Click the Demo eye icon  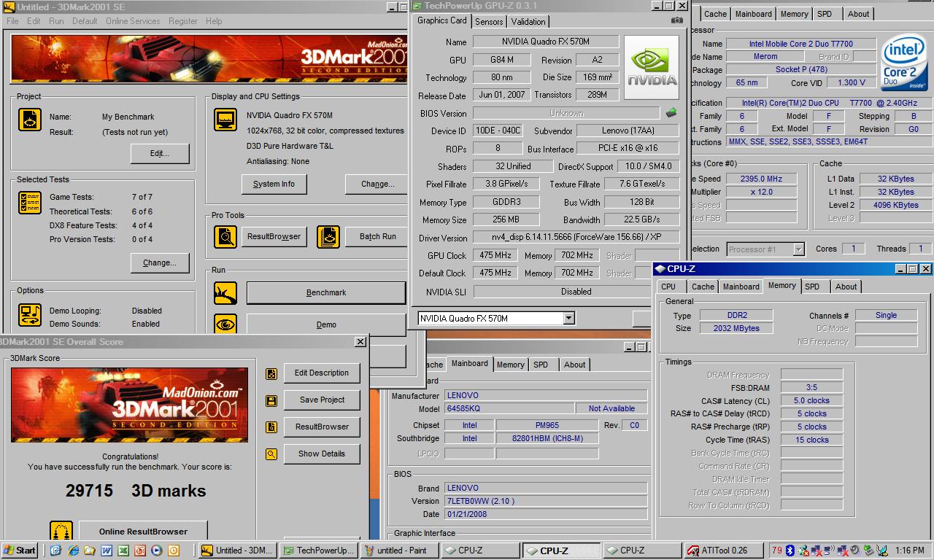pyautogui.click(x=225, y=324)
